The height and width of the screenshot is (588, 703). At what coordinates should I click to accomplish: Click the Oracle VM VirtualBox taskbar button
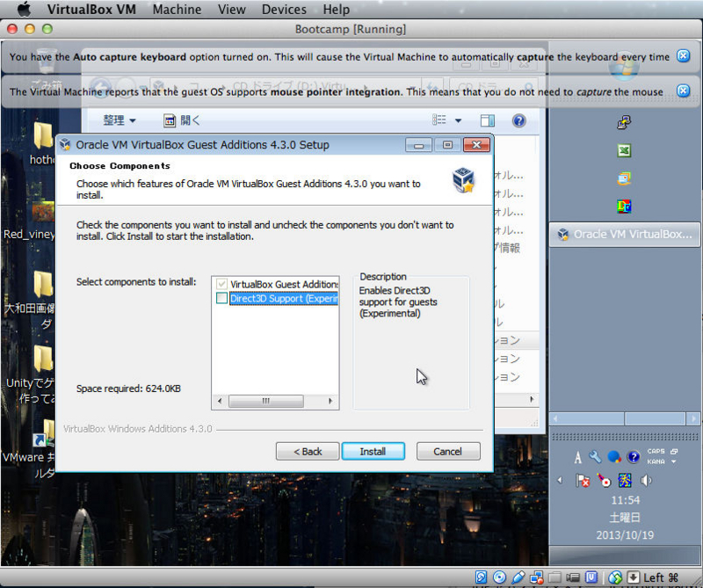[x=625, y=234]
